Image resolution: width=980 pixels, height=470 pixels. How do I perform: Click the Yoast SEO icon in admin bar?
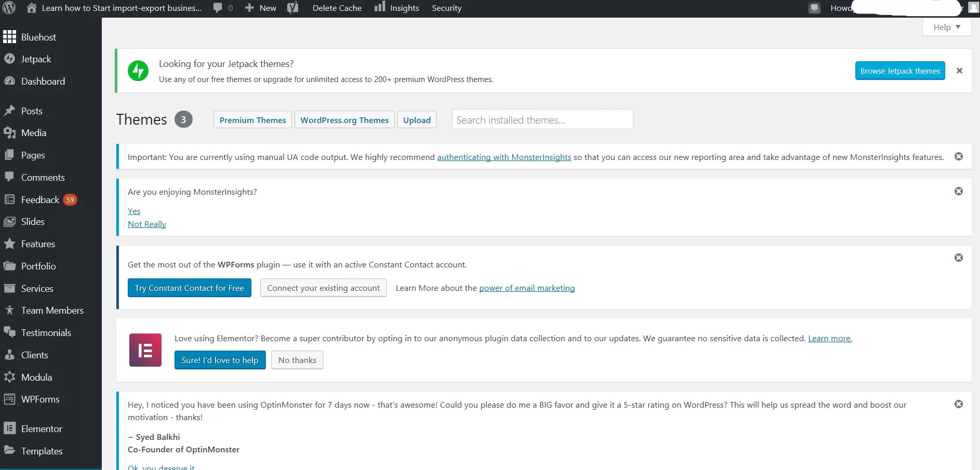[293, 8]
